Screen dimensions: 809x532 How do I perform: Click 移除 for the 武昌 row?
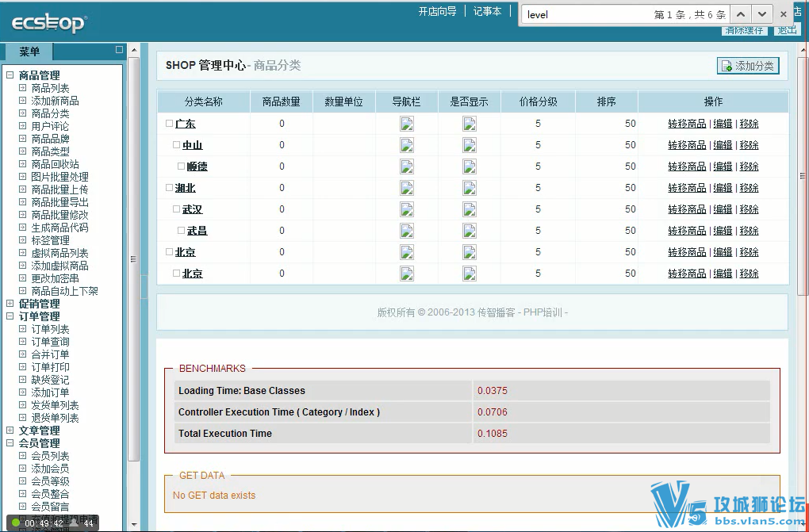(x=749, y=231)
